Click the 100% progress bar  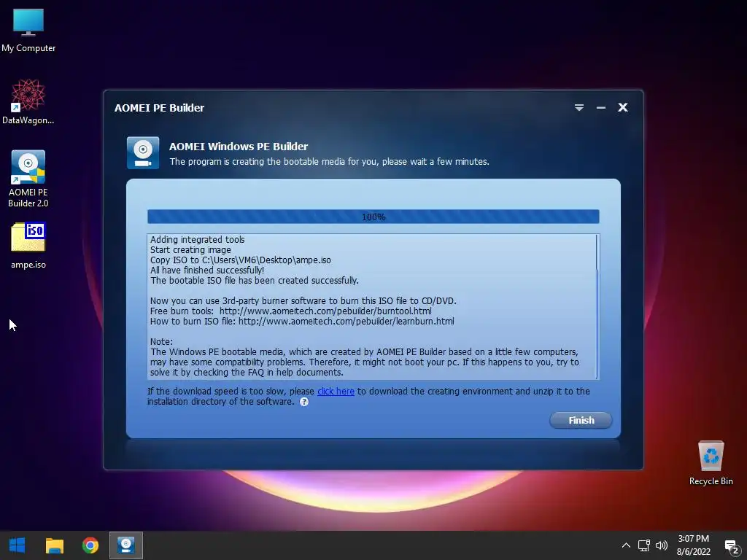pos(373,217)
